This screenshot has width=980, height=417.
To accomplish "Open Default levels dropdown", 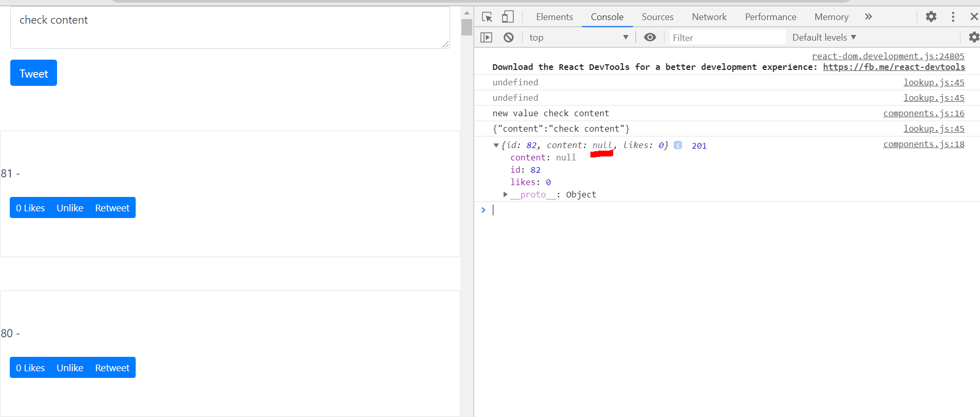I will [824, 37].
